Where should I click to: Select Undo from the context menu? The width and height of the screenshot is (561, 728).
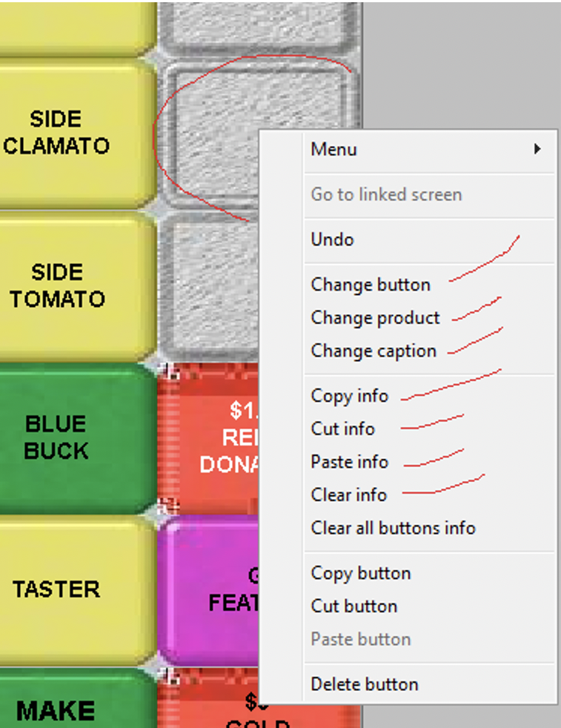332,239
